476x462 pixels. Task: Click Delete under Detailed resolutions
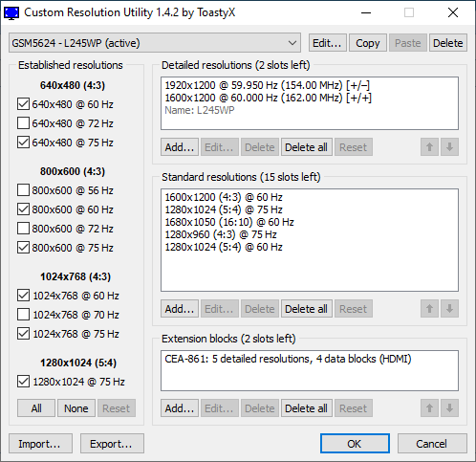coord(260,147)
